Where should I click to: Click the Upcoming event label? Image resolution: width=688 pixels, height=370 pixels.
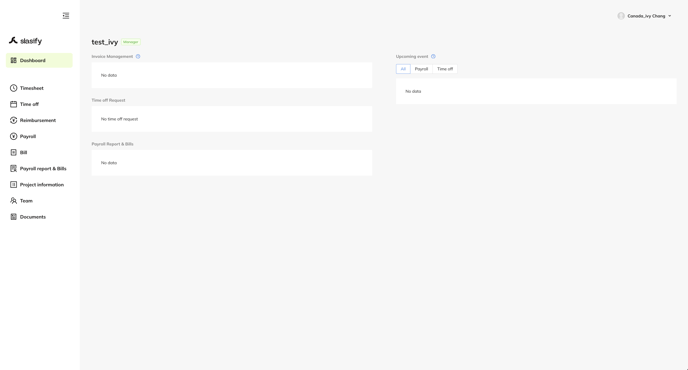(x=412, y=56)
